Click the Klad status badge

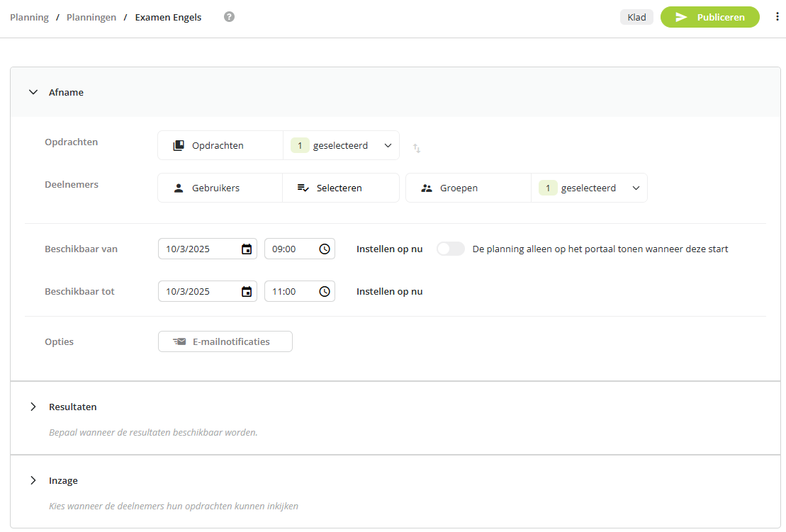coord(636,17)
